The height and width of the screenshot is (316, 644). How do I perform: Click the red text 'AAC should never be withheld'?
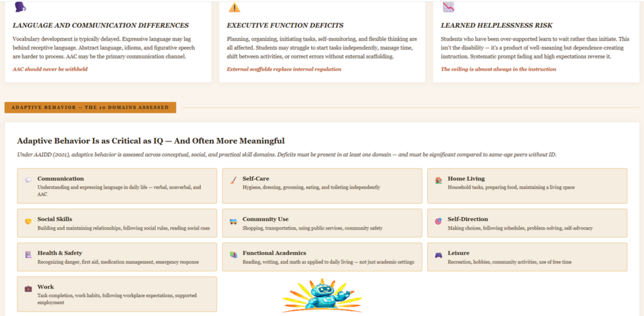tap(50, 69)
